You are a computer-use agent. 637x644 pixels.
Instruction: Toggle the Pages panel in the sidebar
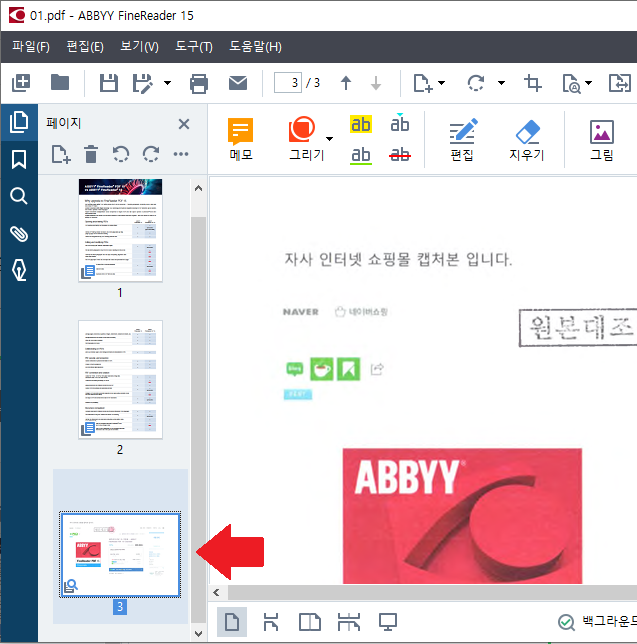tap(19, 122)
